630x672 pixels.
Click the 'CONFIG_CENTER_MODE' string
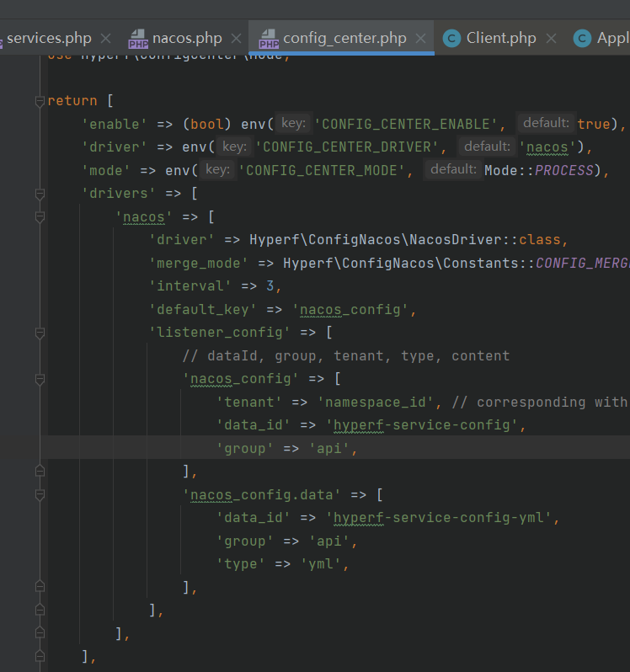coord(322,171)
